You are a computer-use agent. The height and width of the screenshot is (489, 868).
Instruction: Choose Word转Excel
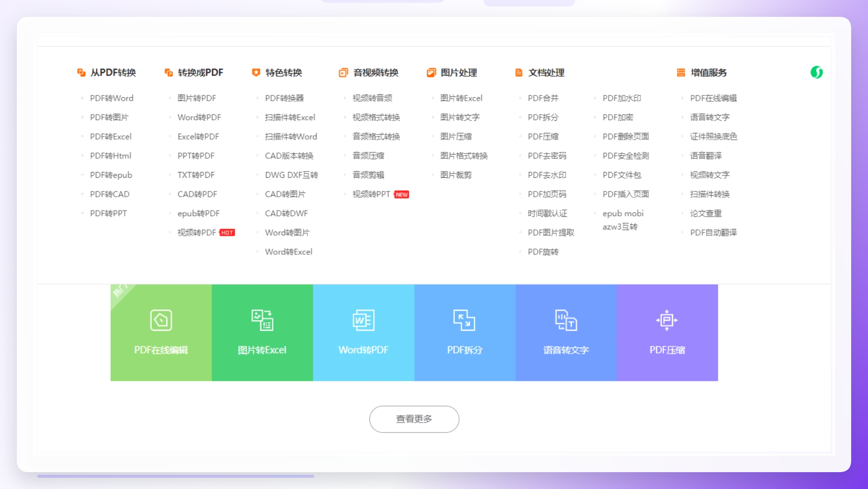click(288, 252)
